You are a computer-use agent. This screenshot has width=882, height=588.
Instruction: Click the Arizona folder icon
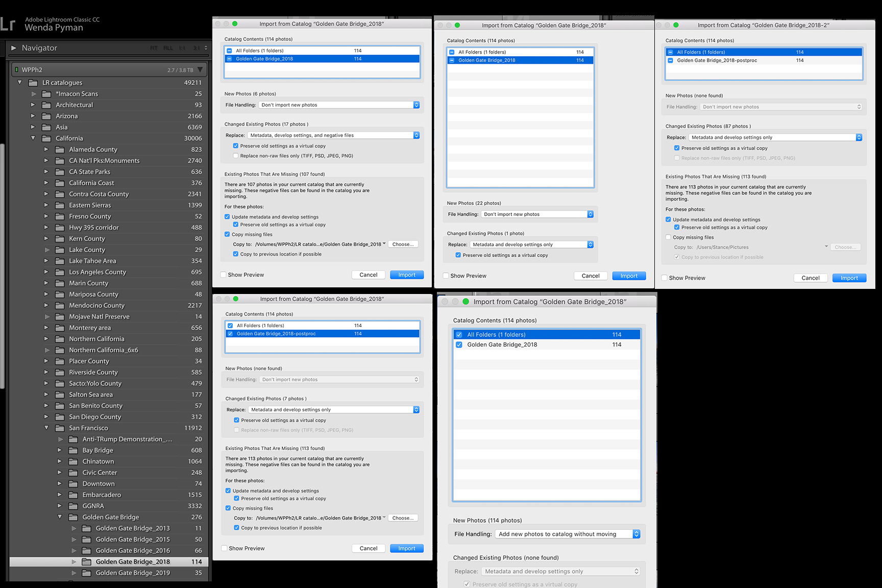(x=46, y=116)
